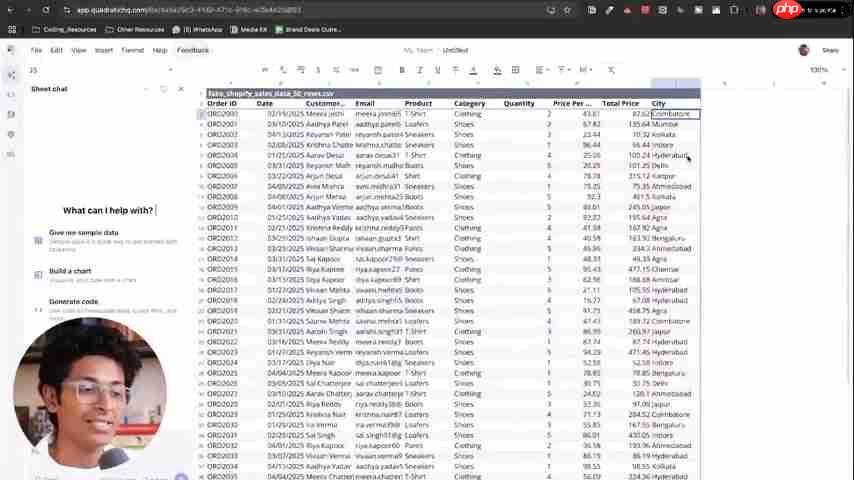Open the browser apps grid icon
Viewport: 854px width, 480px height.
(12, 29)
